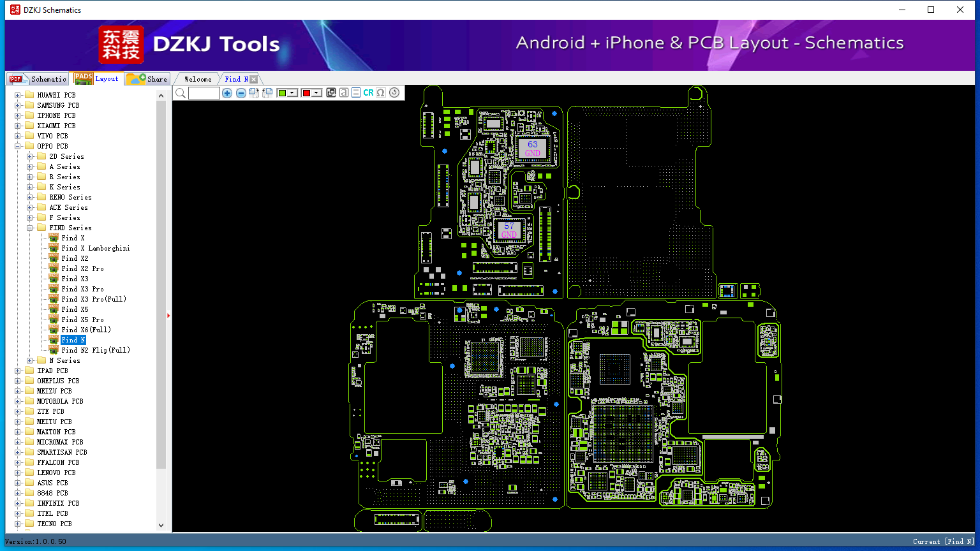Zoom out with the blue minus icon
The image size is (980, 551).
(x=241, y=93)
